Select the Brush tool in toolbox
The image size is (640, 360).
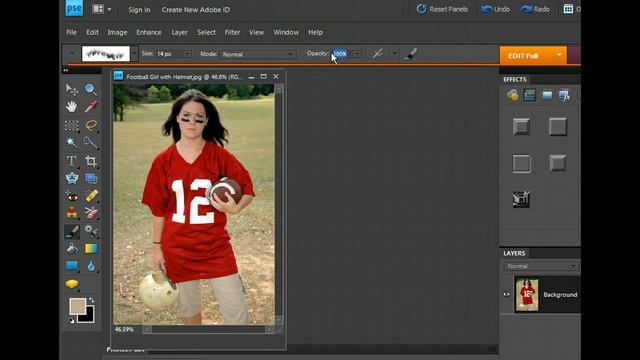(x=71, y=231)
